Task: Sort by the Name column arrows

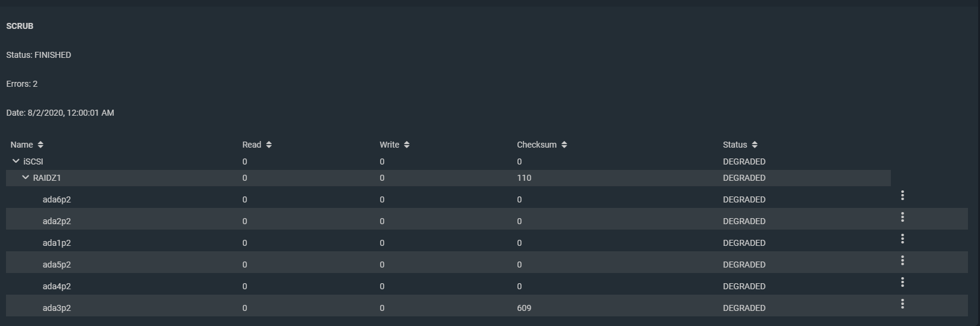Action: 40,145
